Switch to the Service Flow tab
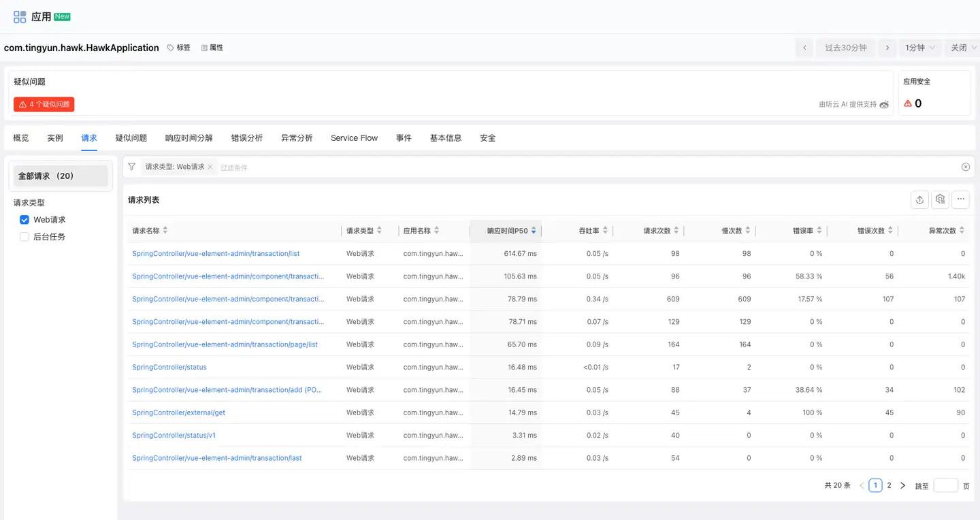The image size is (980, 520). pos(354,138)
